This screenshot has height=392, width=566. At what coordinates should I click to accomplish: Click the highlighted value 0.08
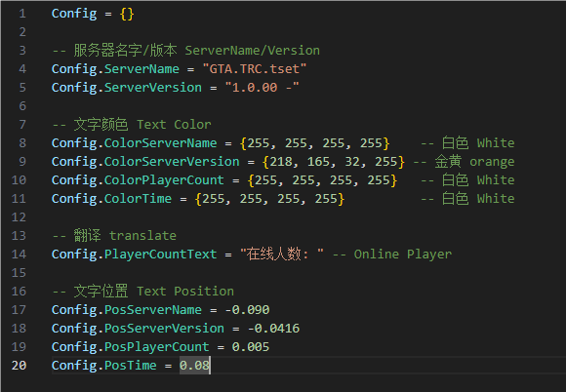click(194, 365)
